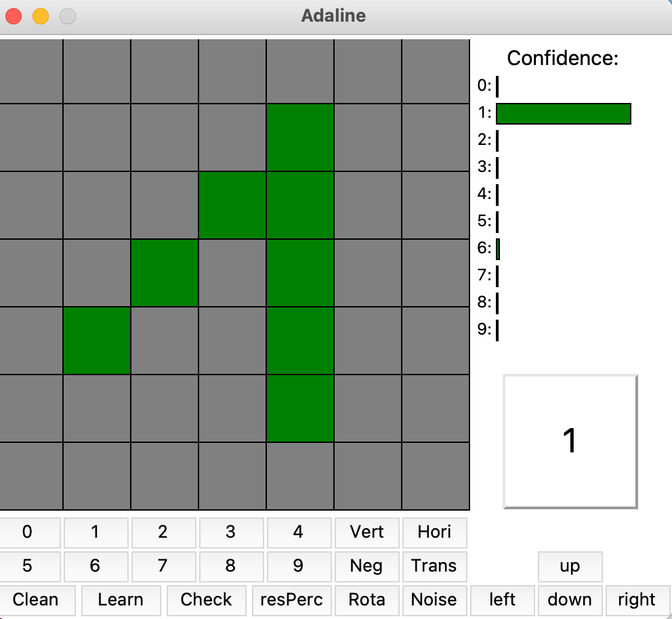Screen dimensions: 672x619
Task: Clear the drawing grid with Clean
Action: point(37,599)
